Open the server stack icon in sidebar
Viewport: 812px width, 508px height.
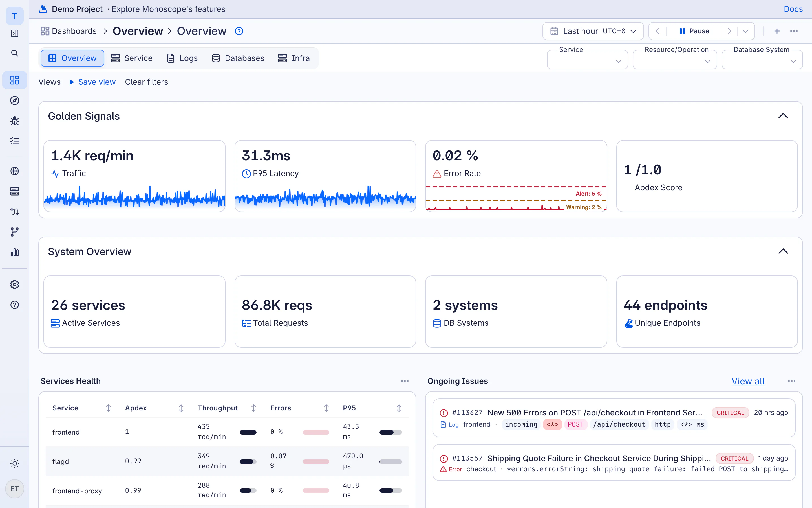tap(14, 192)
